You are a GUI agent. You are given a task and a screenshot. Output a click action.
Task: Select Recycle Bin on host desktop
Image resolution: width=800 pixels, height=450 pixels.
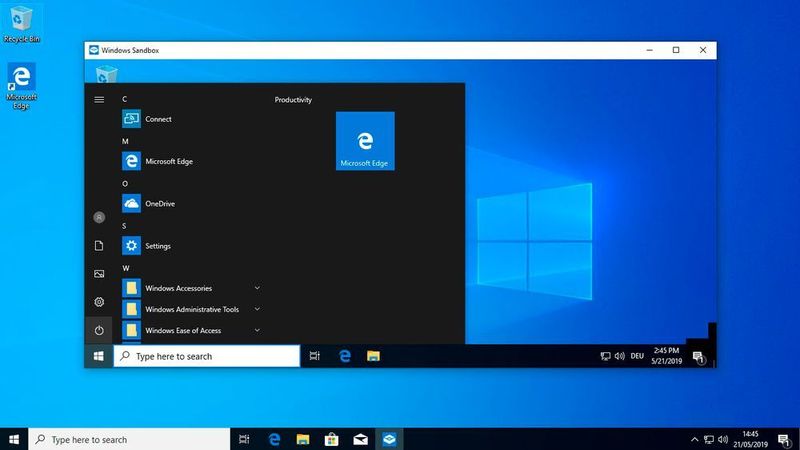(x=21, y=23)
